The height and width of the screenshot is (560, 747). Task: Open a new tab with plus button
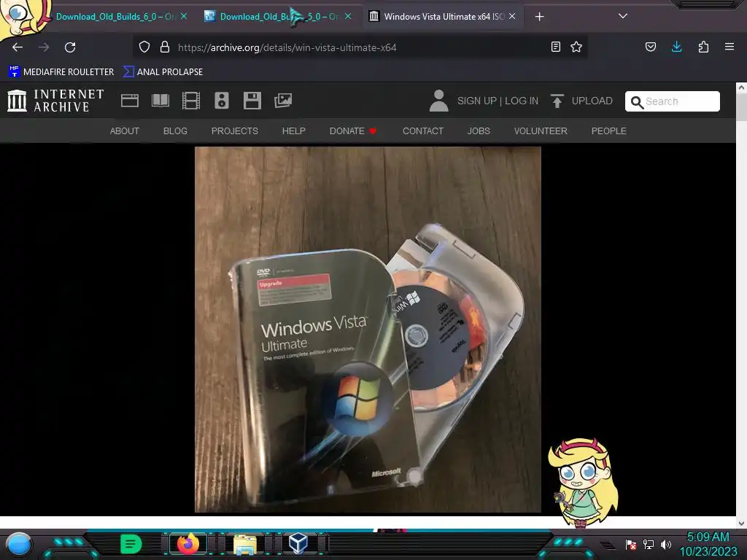coord(539,17)
